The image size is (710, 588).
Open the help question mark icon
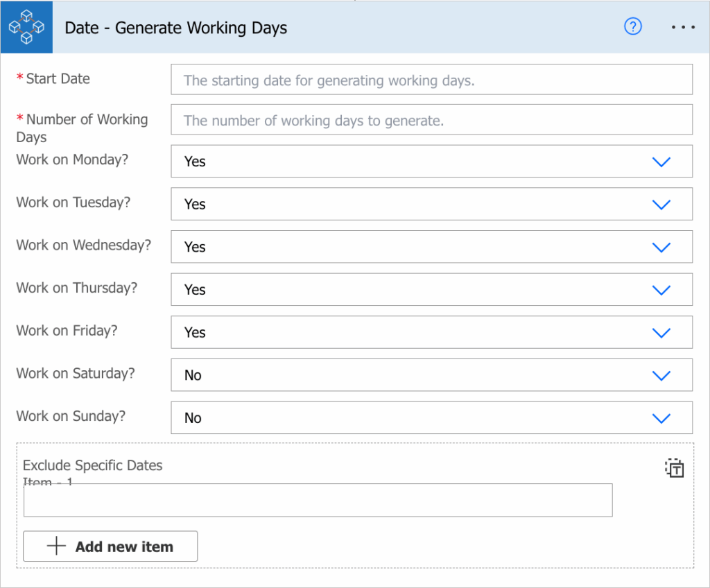point(632,27)
